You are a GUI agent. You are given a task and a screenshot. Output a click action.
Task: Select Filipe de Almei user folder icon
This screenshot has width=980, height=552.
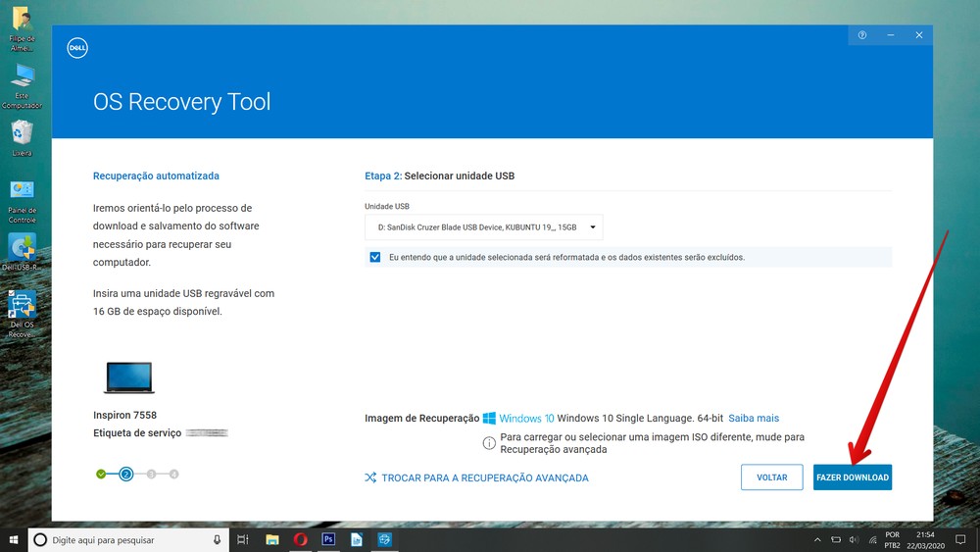[22, 28]
